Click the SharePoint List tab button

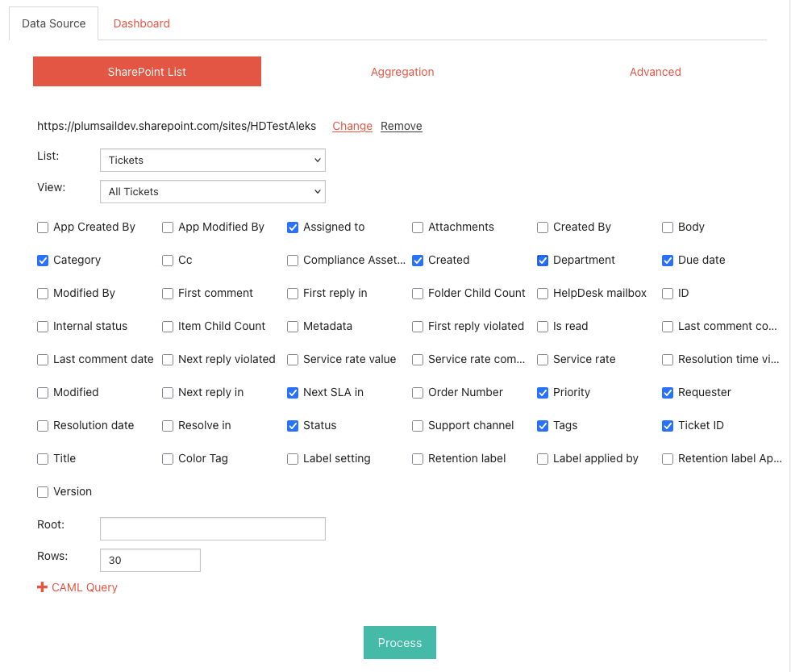tap(147, 72)
